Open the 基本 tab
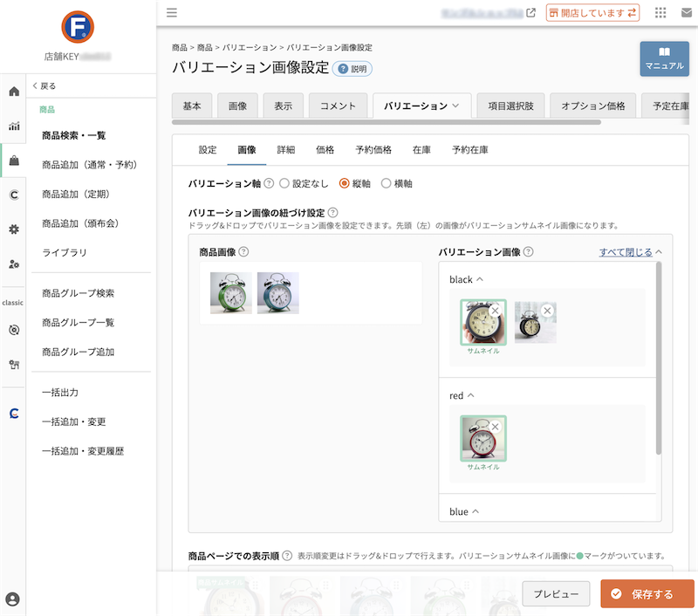Screen dimensions: 698x616 pyautogui.click(x=192, y=106)
